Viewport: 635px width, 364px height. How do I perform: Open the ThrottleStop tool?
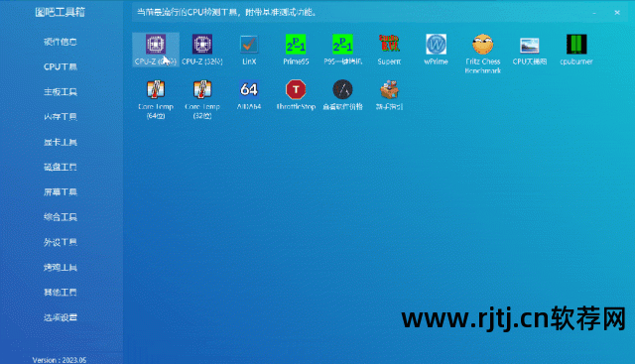(x=296, y=95)
